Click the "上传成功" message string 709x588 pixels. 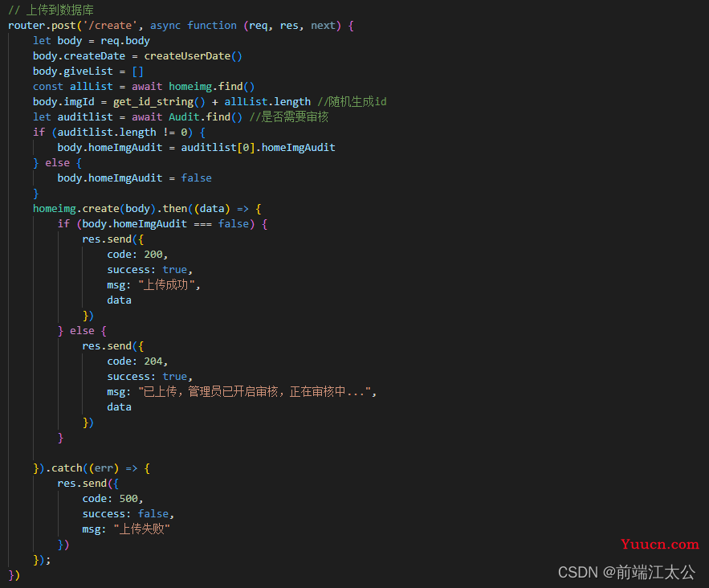166,285
